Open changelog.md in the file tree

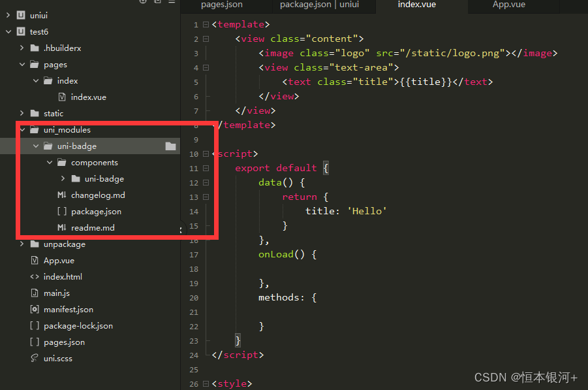tap(99, 195)
